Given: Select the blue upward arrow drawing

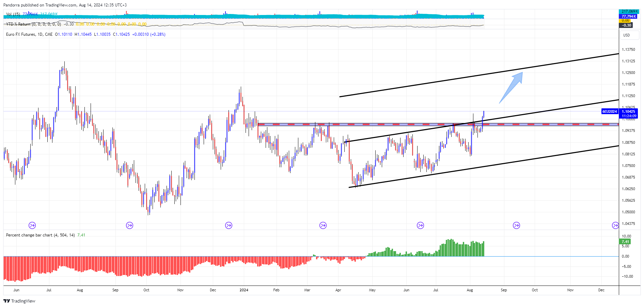Looking at the screenshot, I should (511, 87).
